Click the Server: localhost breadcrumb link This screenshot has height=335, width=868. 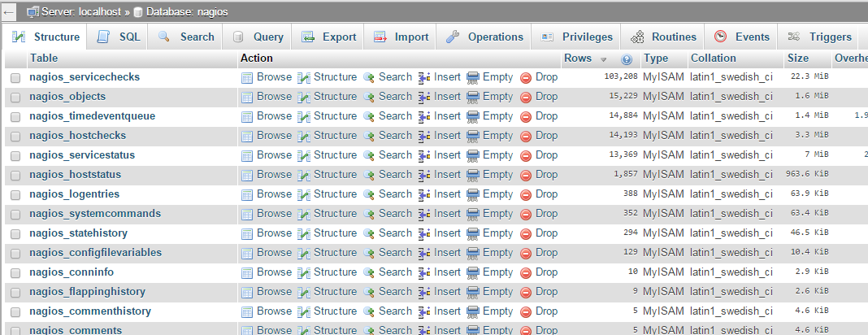(x=74, y=12)
